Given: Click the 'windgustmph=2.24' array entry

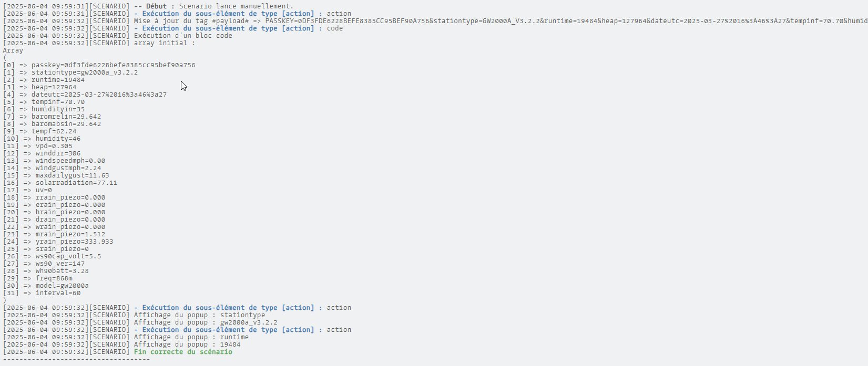Looking at the screenshot, I should [68, 168].
